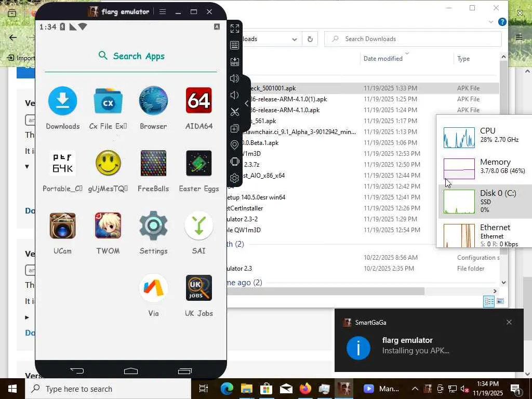Select Ethernet in performance panel
532x399 pixels.
[485, 235]
